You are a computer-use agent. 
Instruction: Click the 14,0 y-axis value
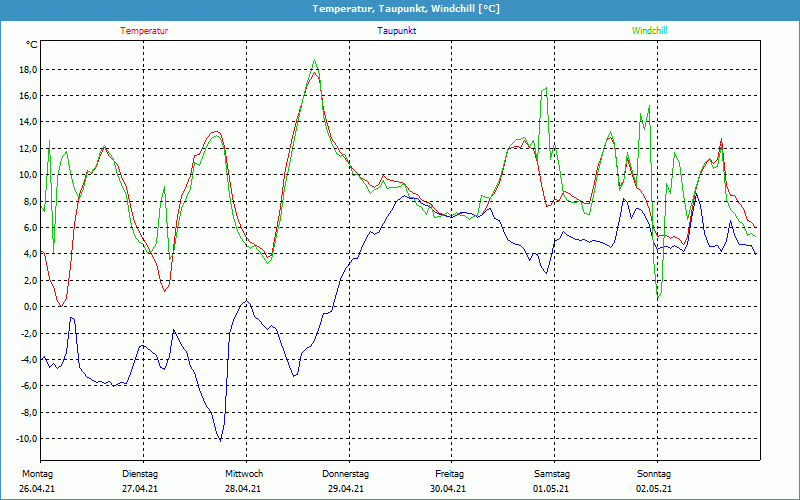[x=28, y=122]
